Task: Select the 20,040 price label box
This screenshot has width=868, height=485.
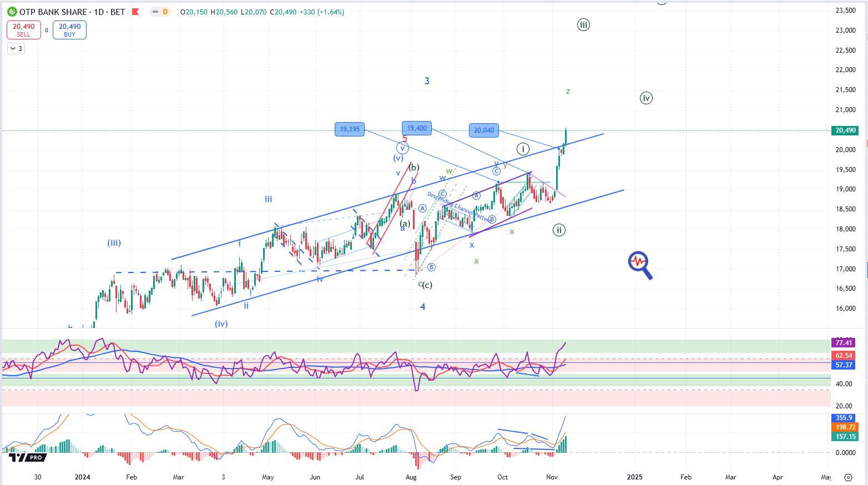Action: pos(484,130)
